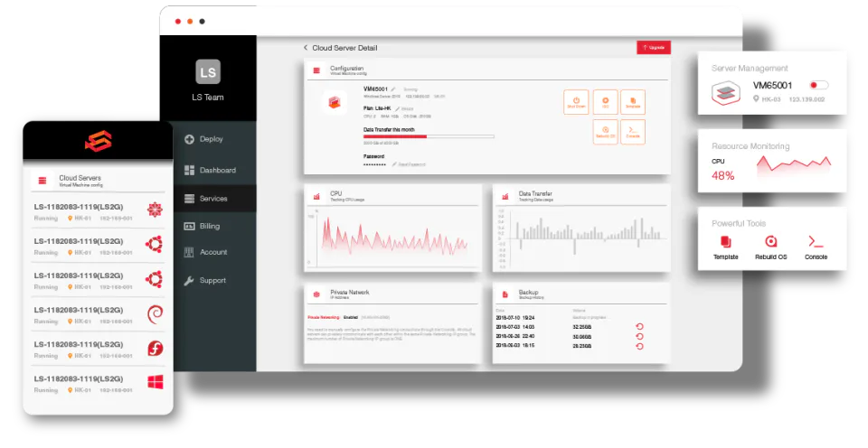Restore the 2018-07-03 14:03 backup
Viewport: 868px width, 448px height.
639,327
